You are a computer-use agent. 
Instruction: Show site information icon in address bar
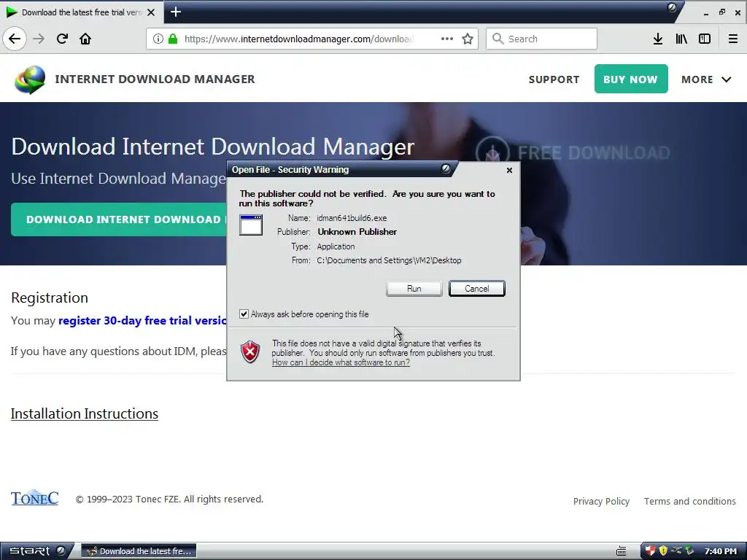tap(158, 39)
